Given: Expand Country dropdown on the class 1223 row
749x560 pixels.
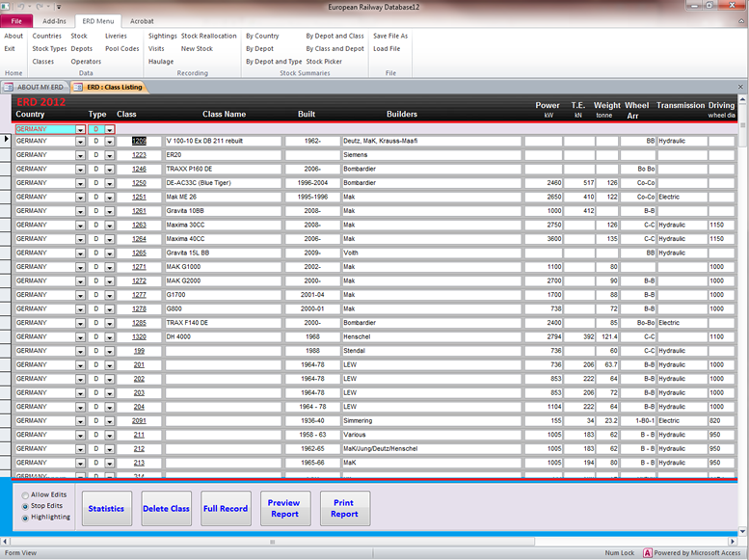Looking at the screenshot, I should 80,155.
